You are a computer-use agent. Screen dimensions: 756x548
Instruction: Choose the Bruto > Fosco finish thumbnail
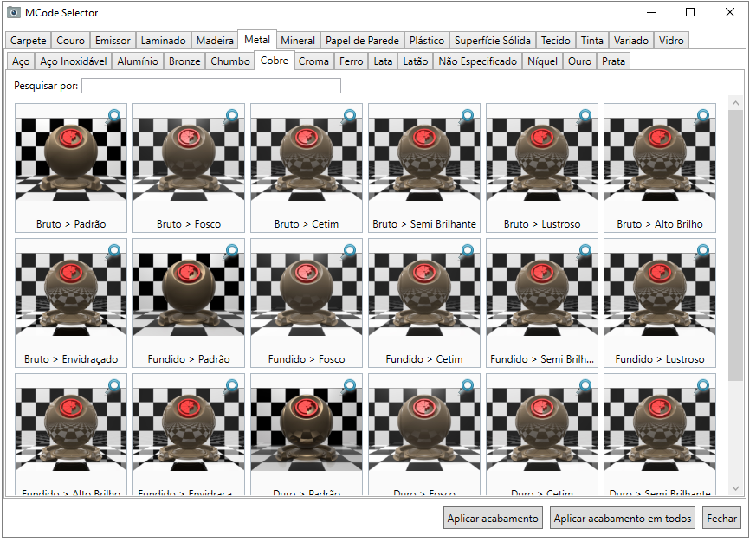pyautogui.click(x=189, y=168)
